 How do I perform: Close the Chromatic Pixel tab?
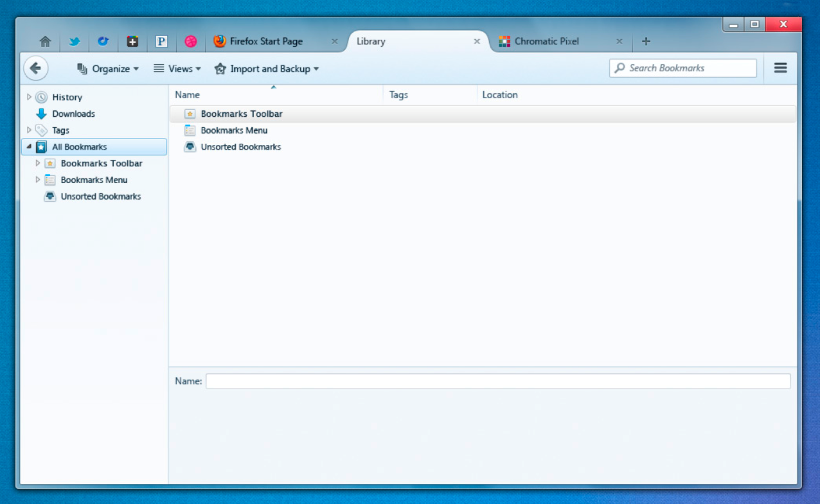(x=619, y=41)
